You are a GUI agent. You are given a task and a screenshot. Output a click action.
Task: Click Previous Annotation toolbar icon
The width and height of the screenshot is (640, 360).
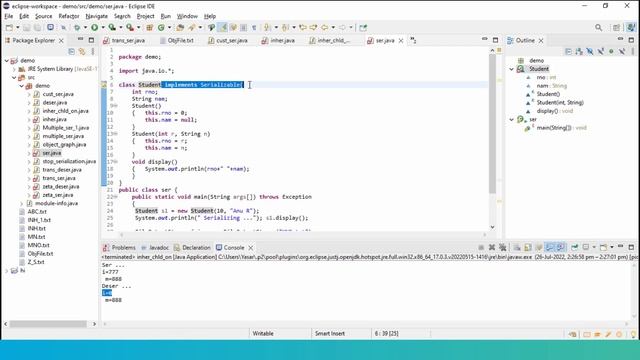coord(285,27)
